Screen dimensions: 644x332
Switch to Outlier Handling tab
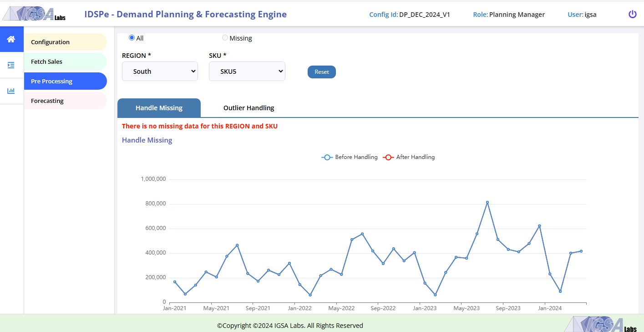[x=248, y=108]
